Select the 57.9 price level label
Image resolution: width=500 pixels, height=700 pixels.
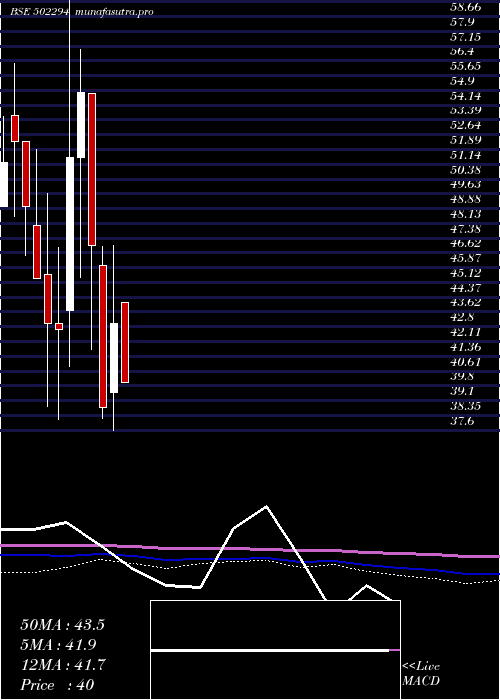[x=462, y=22]
